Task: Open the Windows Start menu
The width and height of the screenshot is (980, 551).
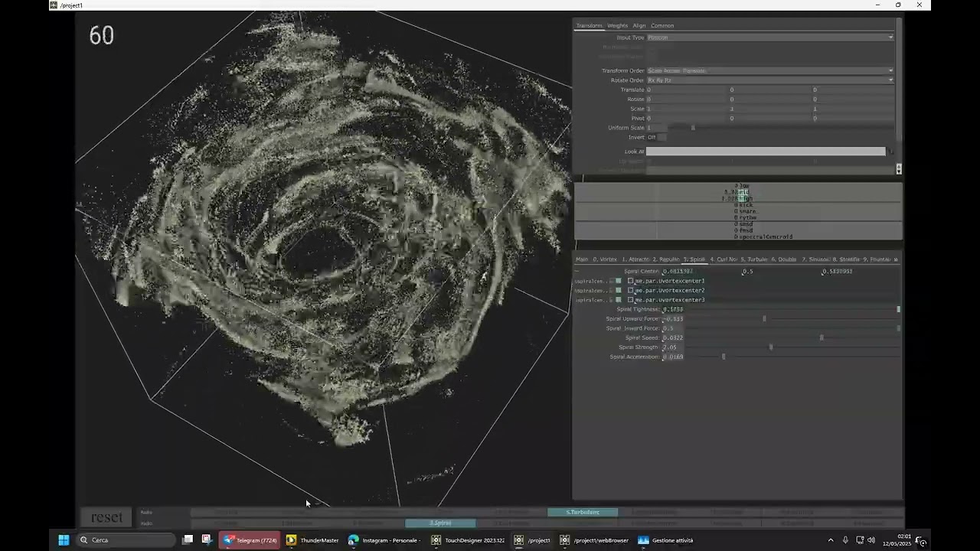Action: tap(64, 540)
